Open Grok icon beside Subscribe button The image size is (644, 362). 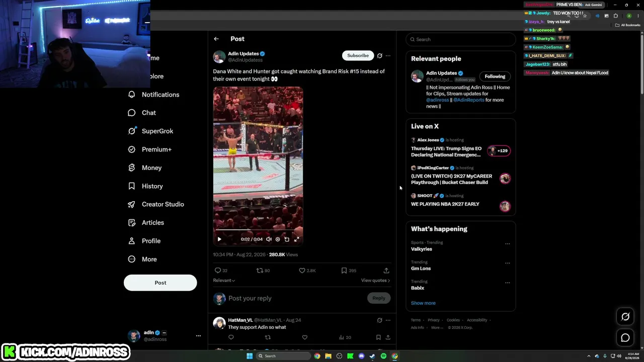380,56
